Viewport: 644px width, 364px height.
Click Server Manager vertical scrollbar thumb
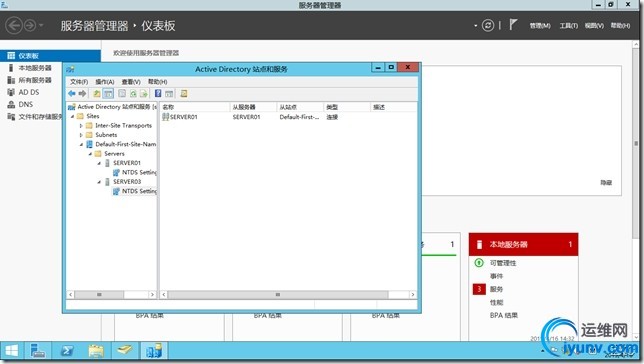pyautogui.click(x=636, y=143)
